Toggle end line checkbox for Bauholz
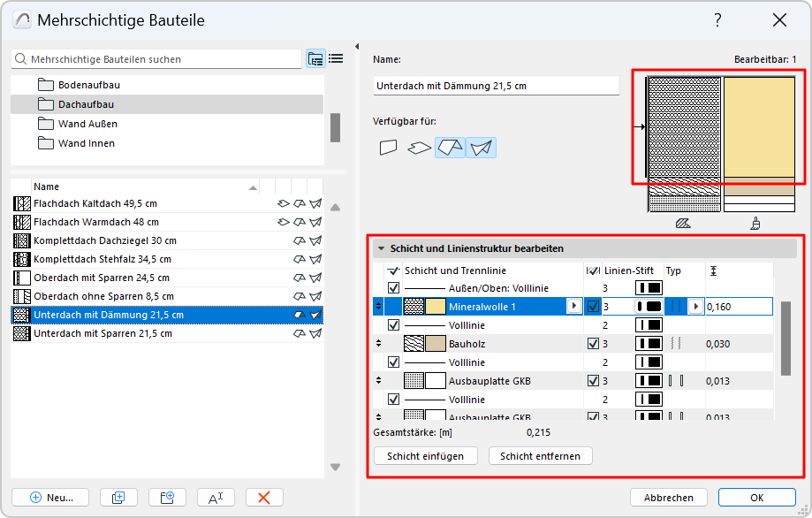The image size is (812, 518). tap(594, 344)
